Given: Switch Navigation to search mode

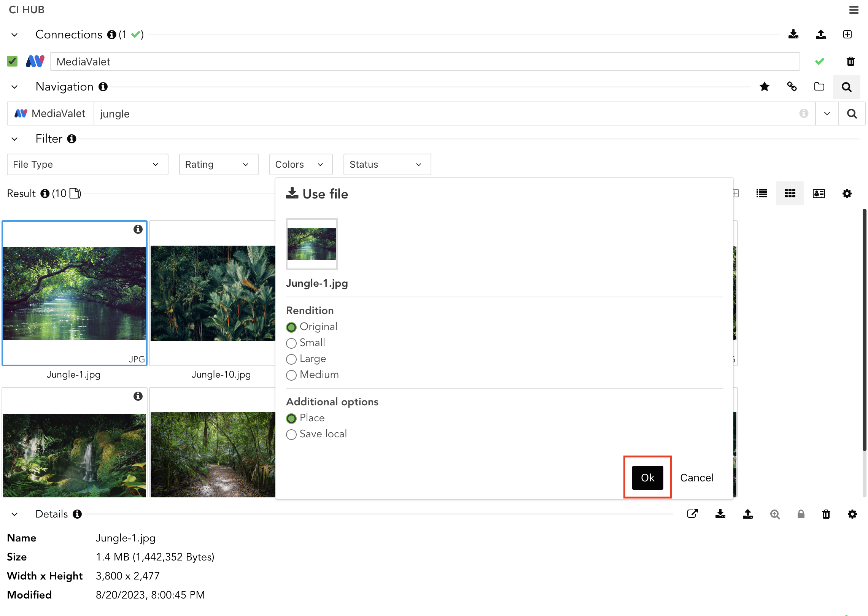Looking at the screenshot, I should [846, 87].
